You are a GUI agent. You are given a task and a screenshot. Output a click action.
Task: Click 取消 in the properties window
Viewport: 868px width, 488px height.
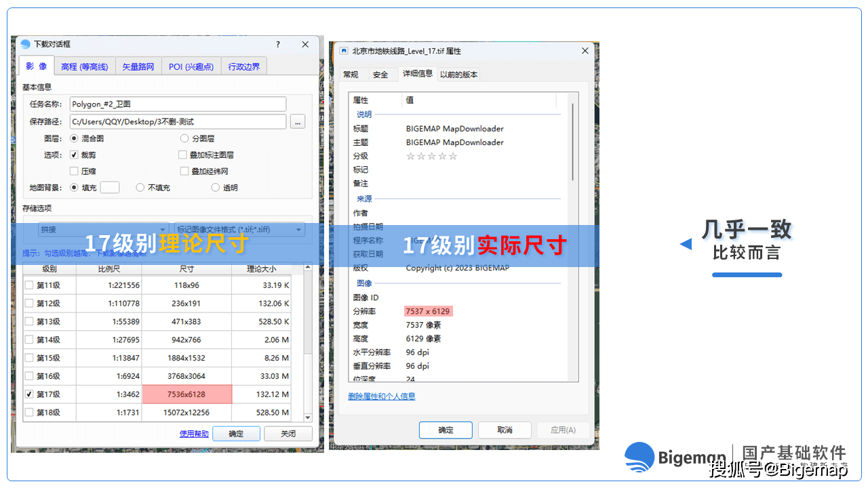pos(505,430)
